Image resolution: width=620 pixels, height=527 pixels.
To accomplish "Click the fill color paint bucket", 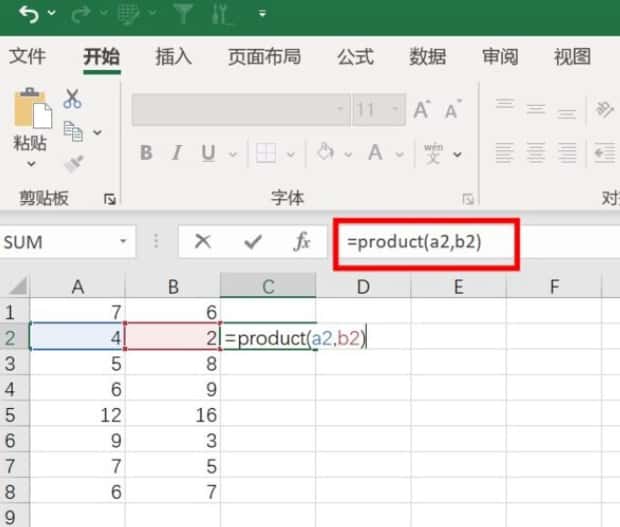I will click(325, 153).
